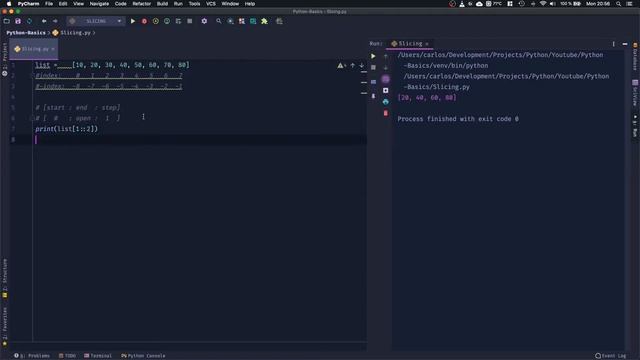Hide the Run tool window

tap(625, 44)
